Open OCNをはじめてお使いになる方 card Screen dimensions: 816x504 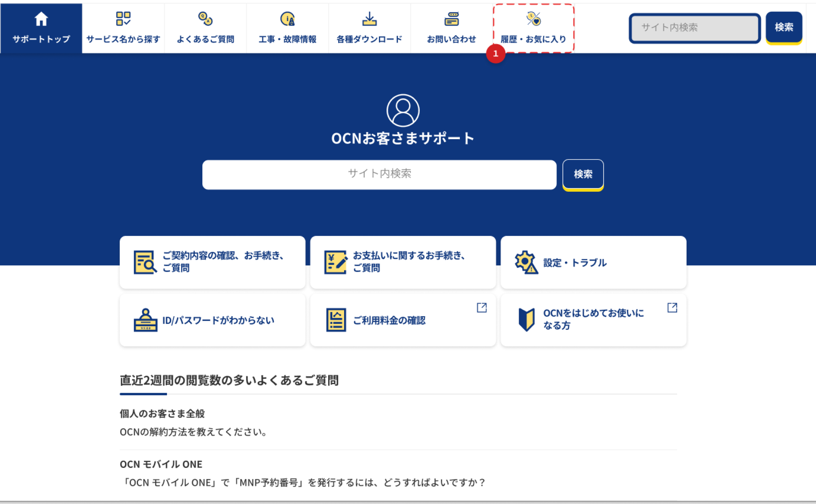click(593, 319)
